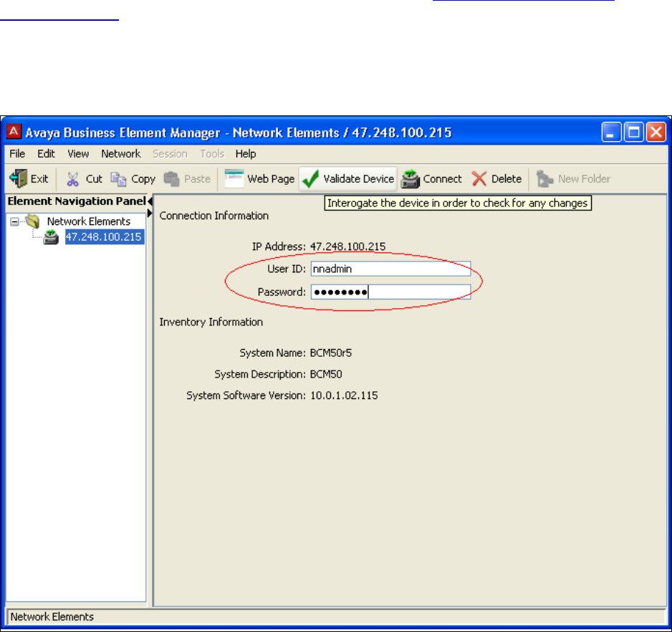Click the Paste label in toolbar

click(x=197, y=179)
